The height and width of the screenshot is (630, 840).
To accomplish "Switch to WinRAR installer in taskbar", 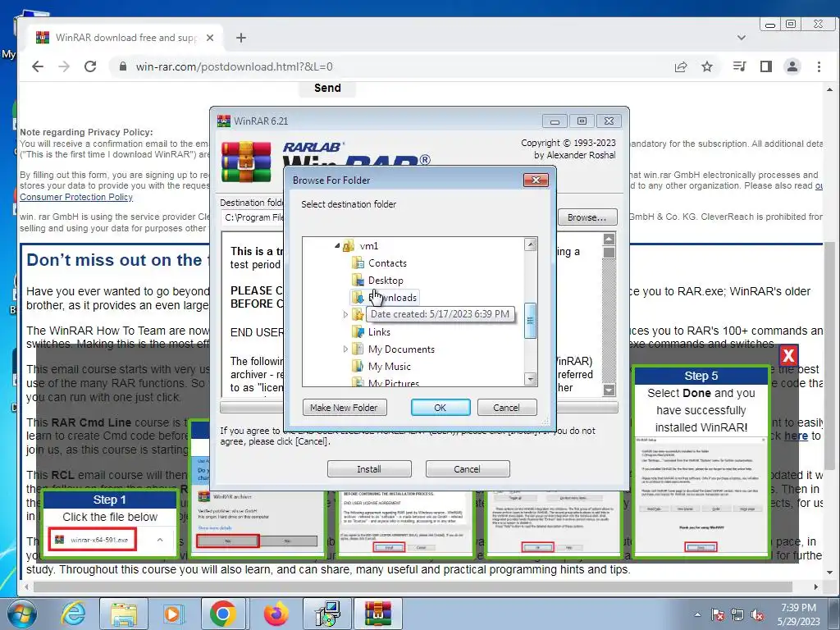I will pyautogui.click(x=378, y=614).
